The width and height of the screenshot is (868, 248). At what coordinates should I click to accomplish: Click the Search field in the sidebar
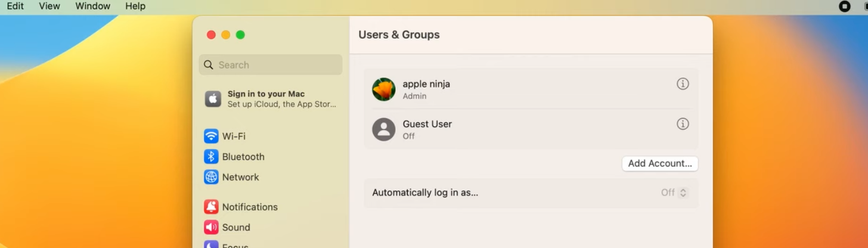[x=271, y=65]
